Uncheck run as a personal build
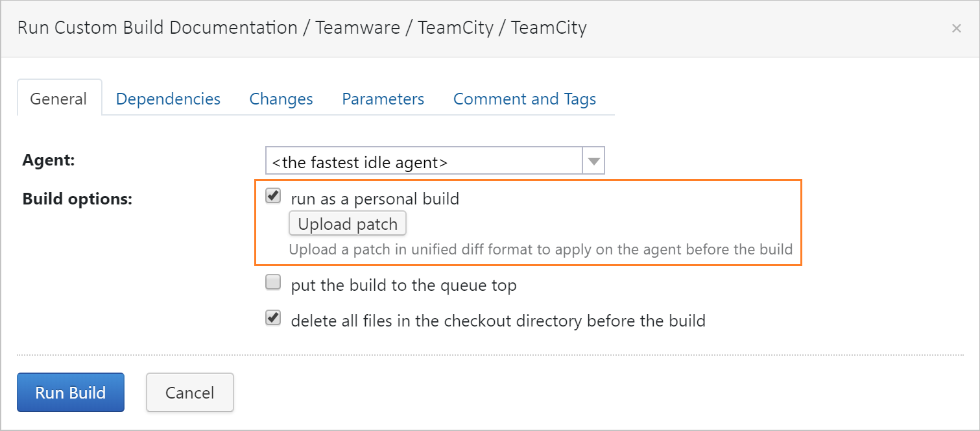The image size is (980, 431). click(273, 195)
